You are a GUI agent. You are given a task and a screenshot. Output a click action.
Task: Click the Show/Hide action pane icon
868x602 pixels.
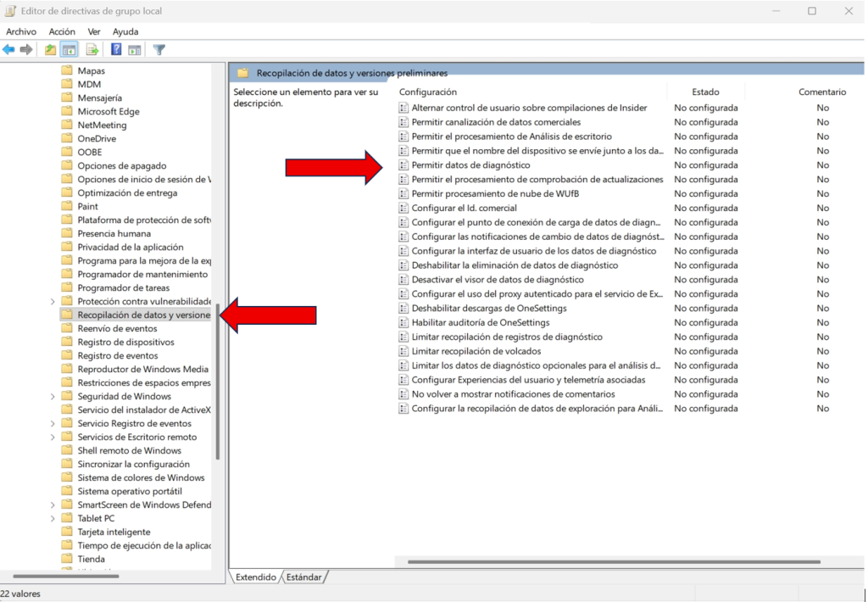click(x=134, y=49)
